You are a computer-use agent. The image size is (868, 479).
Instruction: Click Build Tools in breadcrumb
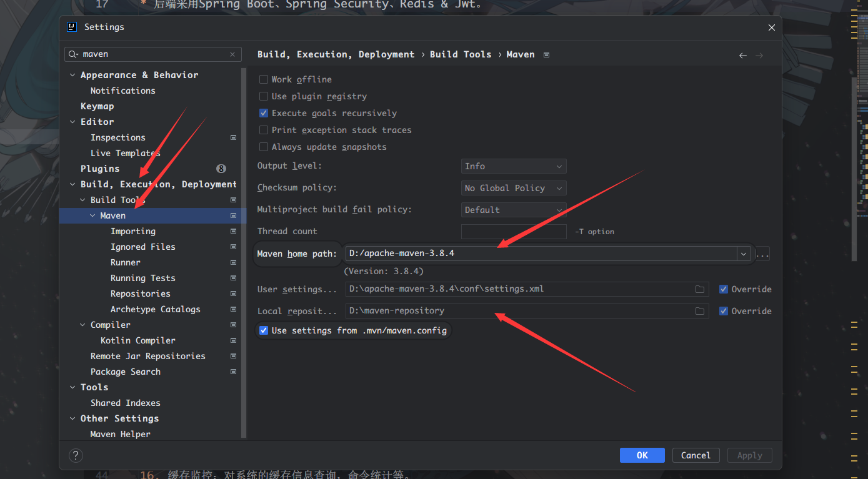461,54
